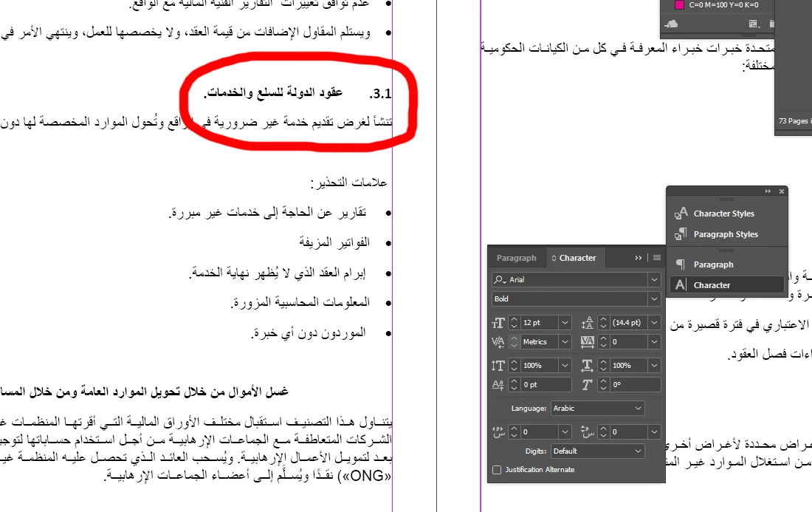Expand the font style dropdown arrow
The width and height of the screenshot is (812, 512).
[x=655, y=299]
